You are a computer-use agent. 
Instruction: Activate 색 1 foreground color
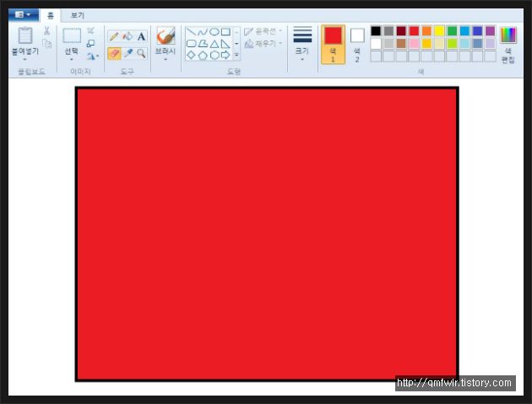pyautogui.click(x=333, y=45)
